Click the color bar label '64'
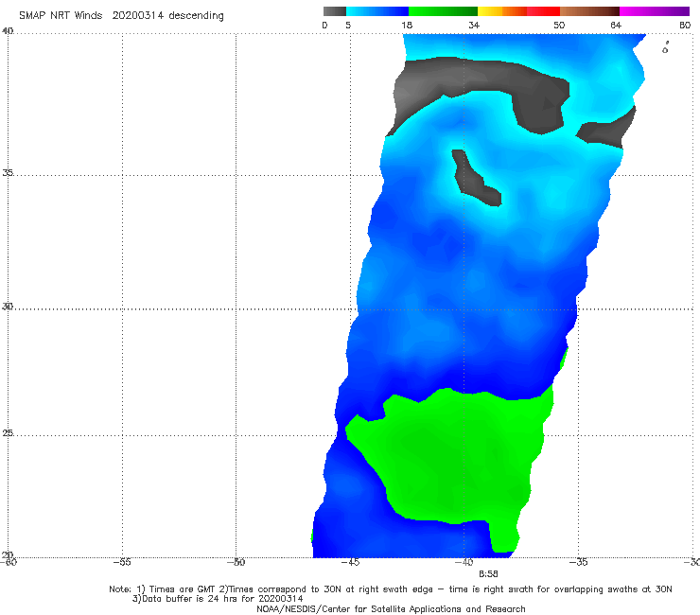The width and height of the screenshot is (700, 615). [x=616, y=26]
